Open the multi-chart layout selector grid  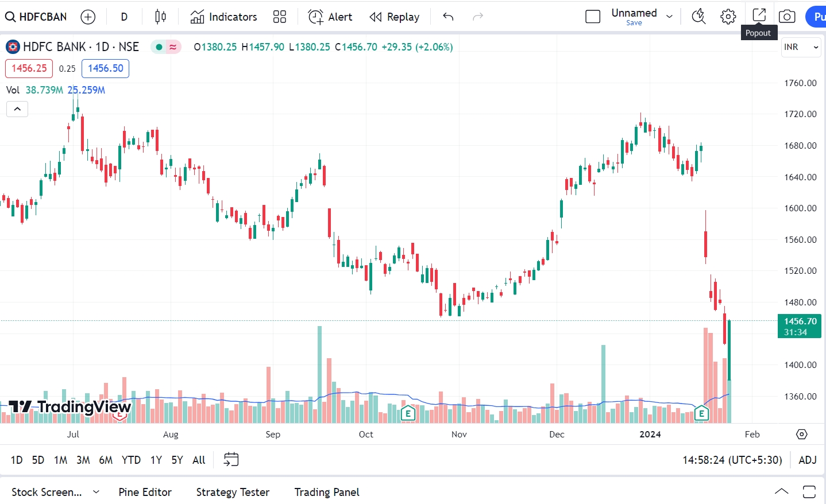(279, 17)
